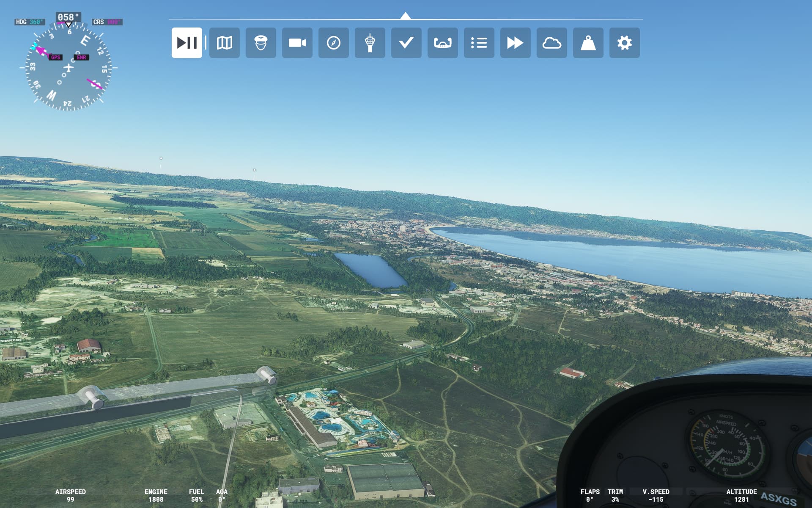Open the Camera options panel

point(297,43)
